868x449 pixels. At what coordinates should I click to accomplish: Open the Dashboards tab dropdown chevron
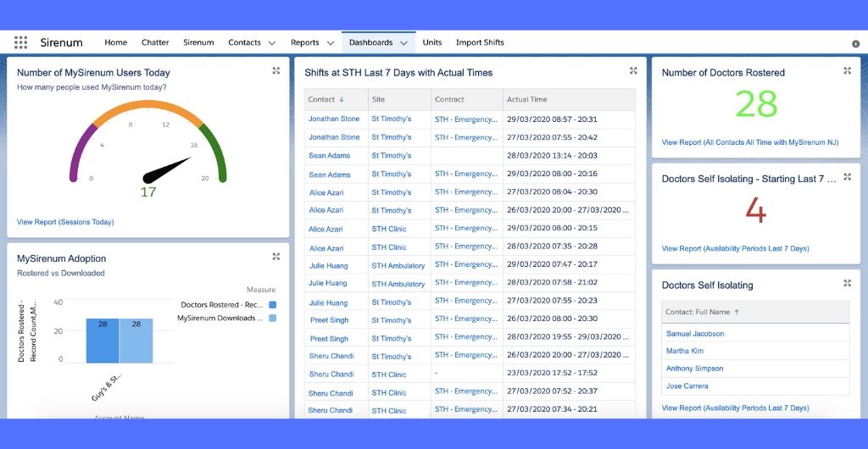(403, 43)
